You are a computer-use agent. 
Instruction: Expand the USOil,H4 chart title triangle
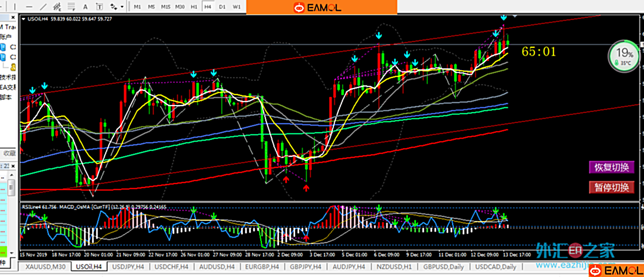pos(24,19)
